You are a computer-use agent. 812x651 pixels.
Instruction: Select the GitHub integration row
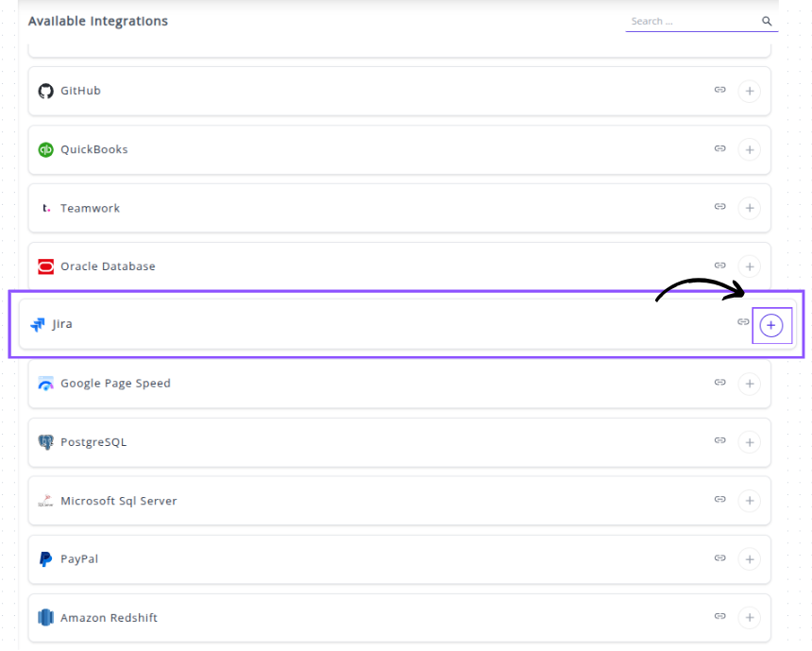[x=378, y=91]
